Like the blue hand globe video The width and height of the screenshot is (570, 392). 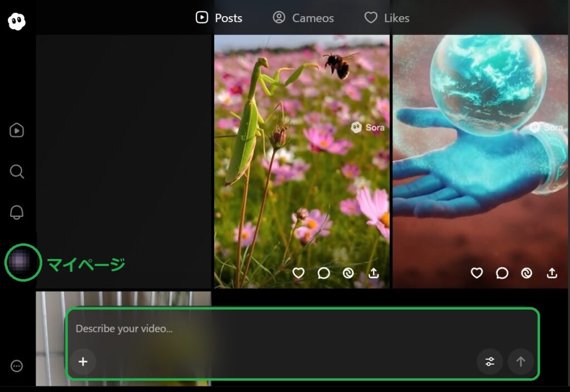(476, 273)
